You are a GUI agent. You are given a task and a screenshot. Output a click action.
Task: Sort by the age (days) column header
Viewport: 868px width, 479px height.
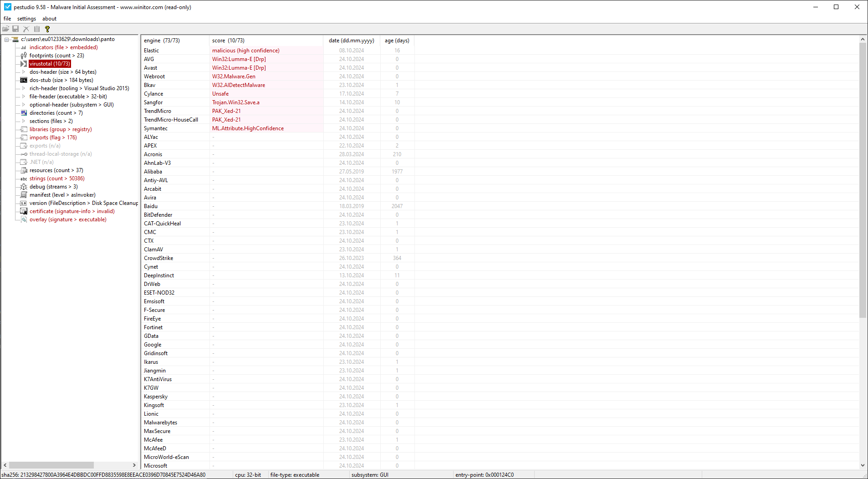[x=397, y=41]
